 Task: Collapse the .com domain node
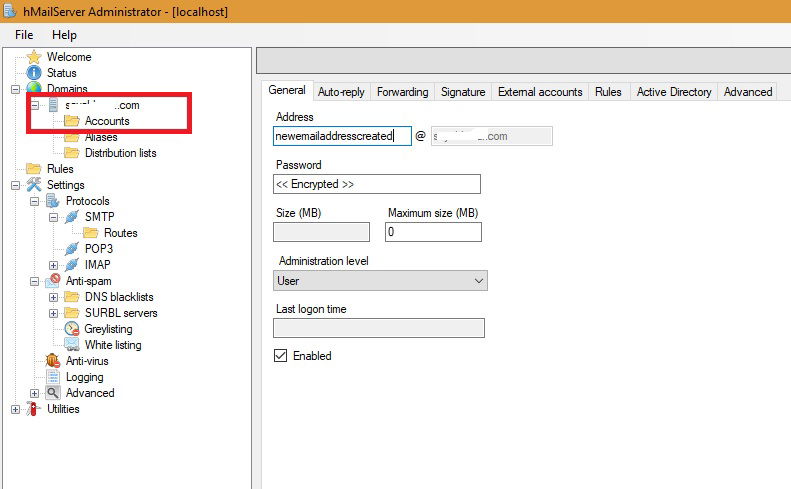(x=35, y=105)
